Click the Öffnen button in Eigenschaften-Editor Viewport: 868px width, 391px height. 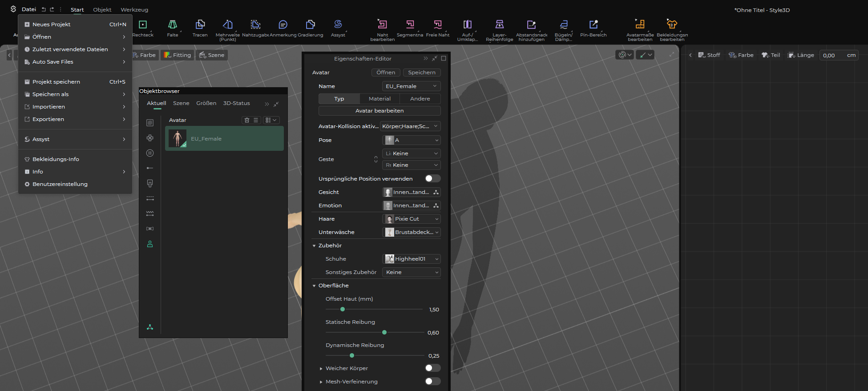pos(386,73)
